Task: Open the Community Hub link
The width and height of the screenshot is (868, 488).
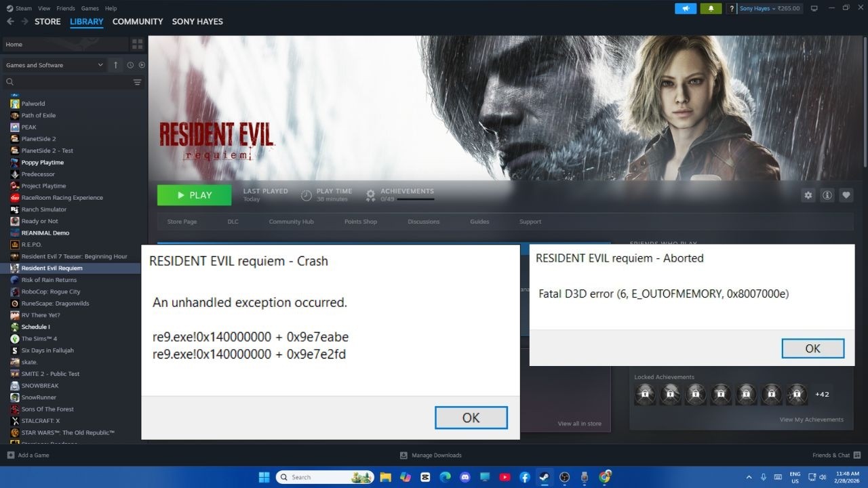Action: click(291, 222)
